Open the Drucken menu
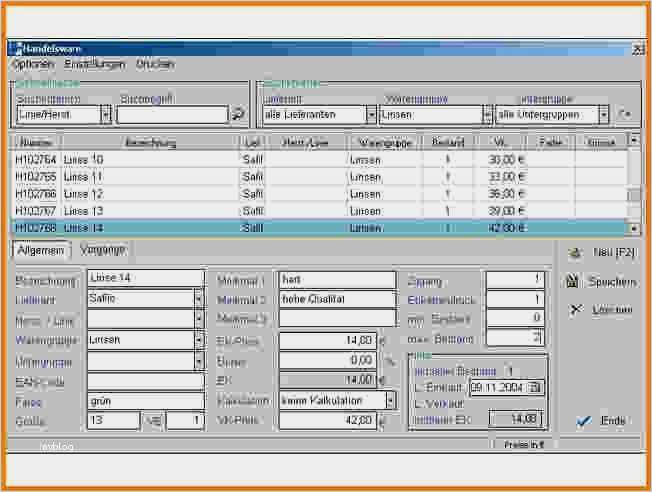Screen dimensions: 652x492 pos(155,64)
